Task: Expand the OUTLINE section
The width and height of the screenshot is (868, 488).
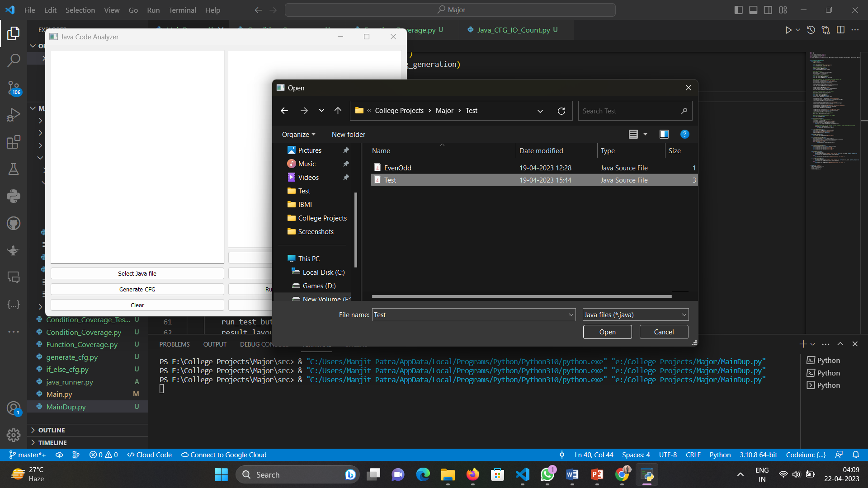Action: coord(51,430)
